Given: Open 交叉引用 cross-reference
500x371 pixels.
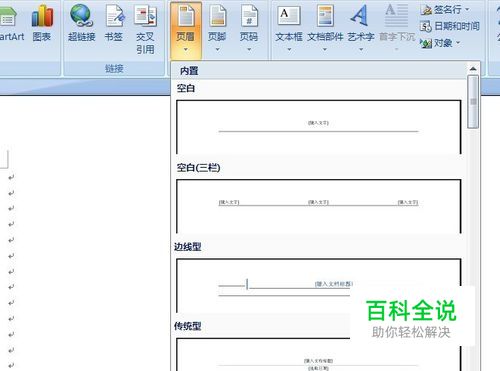Looking at the screenshot, I should (x=145, y=28).
